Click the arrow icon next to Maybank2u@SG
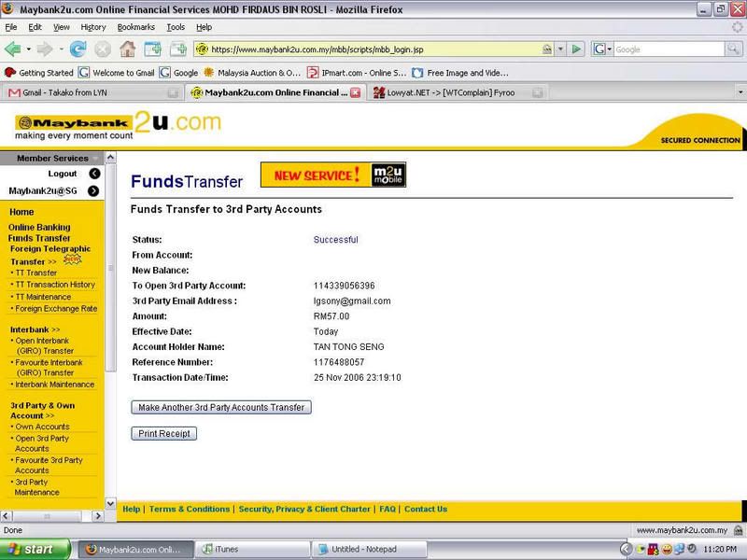The width and height of the screenshot is (747, 560). click(x=94, y=191)
